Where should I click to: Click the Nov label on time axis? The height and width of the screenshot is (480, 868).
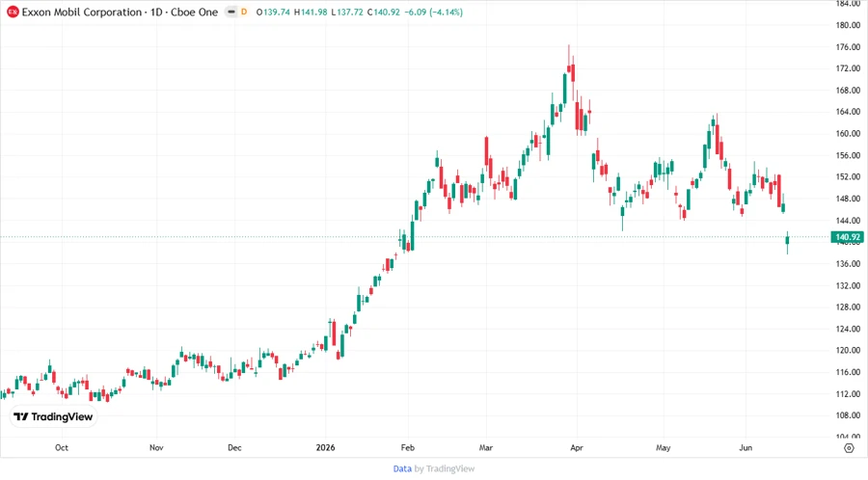(x=156, y=447)
